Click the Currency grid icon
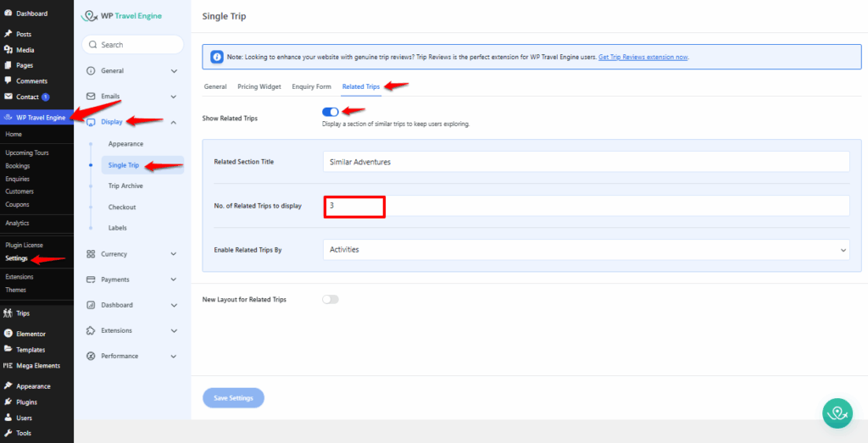Screen dimensions: 868x443 [91, 254]
